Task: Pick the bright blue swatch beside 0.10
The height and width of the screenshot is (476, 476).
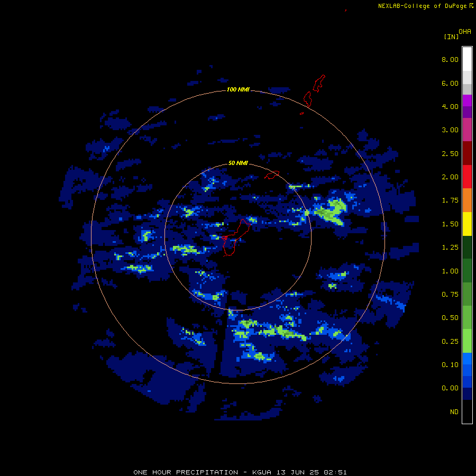Action: 467,359
